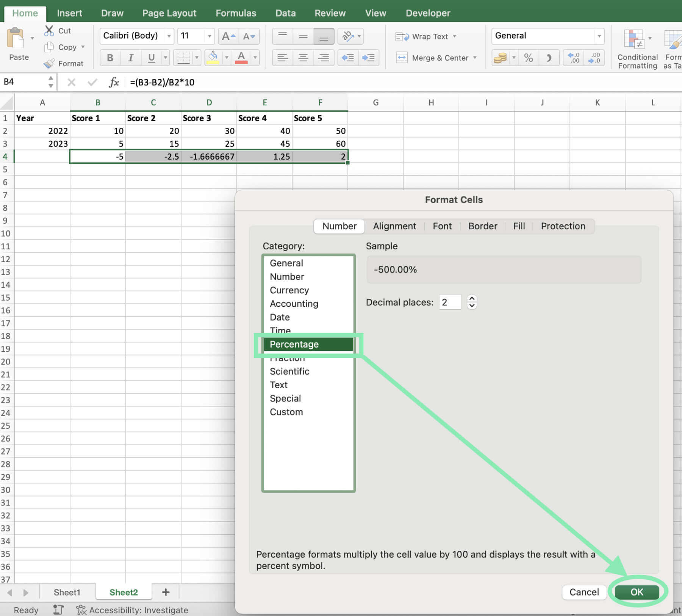Open the Insert ribbon tab

69,13
